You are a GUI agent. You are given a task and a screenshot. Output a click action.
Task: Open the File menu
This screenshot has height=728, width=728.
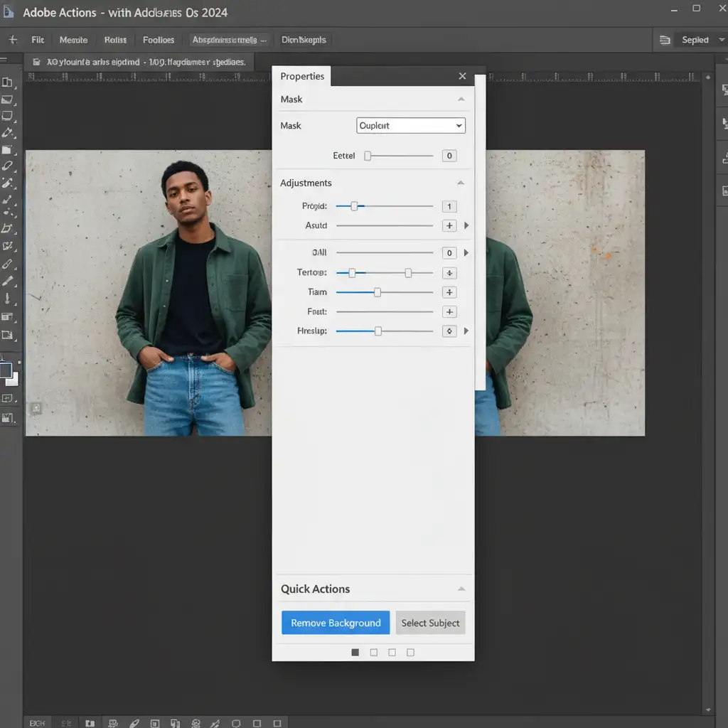coord(38,40)
